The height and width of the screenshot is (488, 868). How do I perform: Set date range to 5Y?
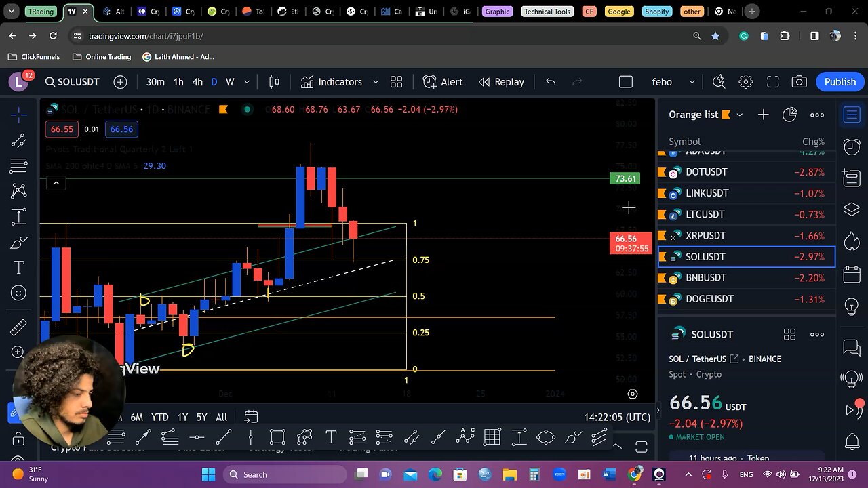pos(201,417)
